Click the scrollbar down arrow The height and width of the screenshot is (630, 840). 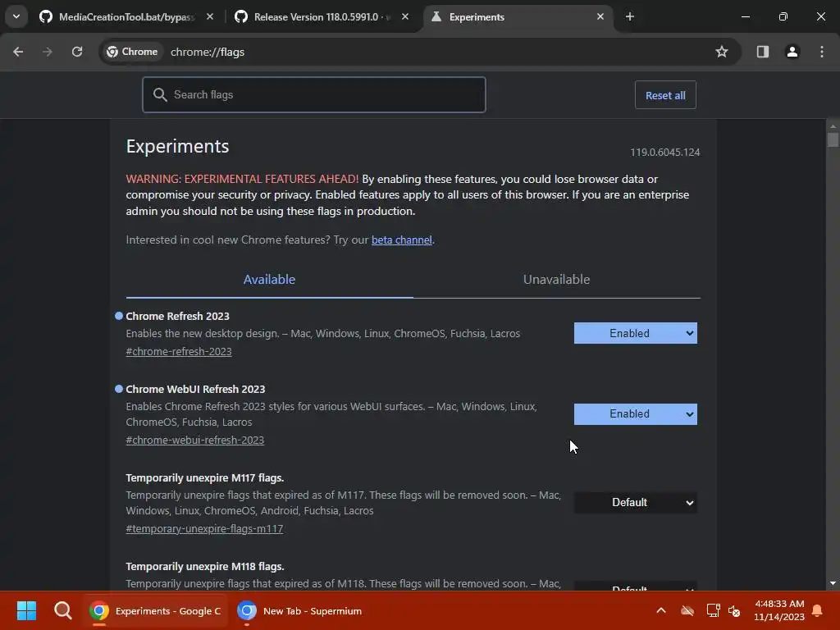833,583
